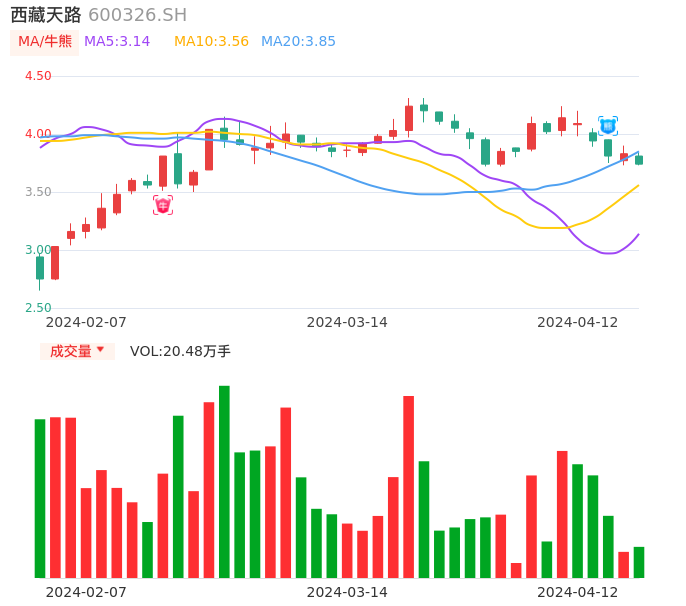This screenshot has width=686, height=606.
Task: Select the MA/牛熊 indicator tab
Action: click(x=45, y=42)
